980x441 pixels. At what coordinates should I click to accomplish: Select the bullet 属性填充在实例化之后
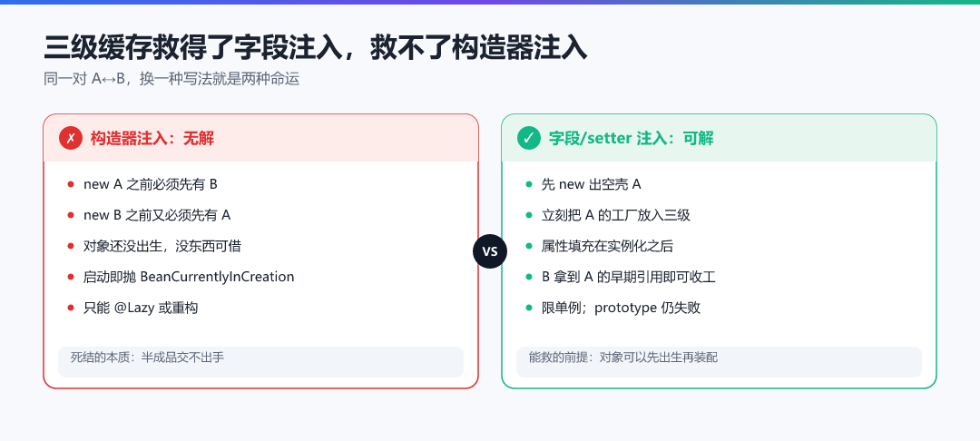coord(607,246)
